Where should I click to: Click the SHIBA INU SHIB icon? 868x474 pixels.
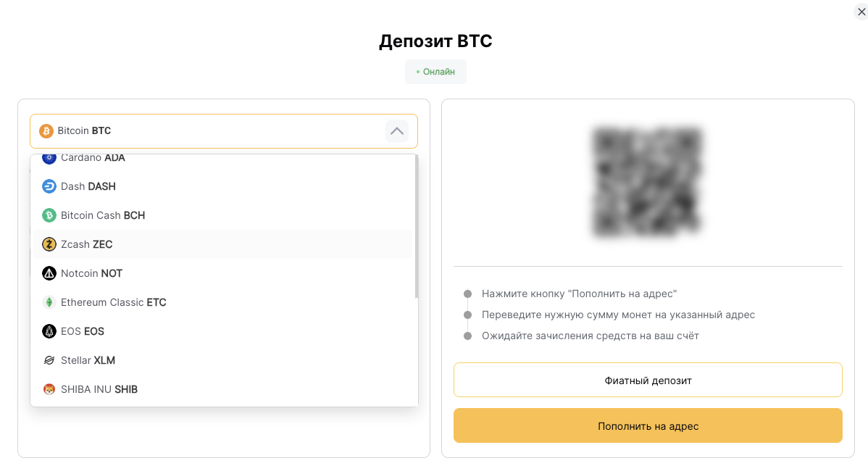tap(49, 389)
